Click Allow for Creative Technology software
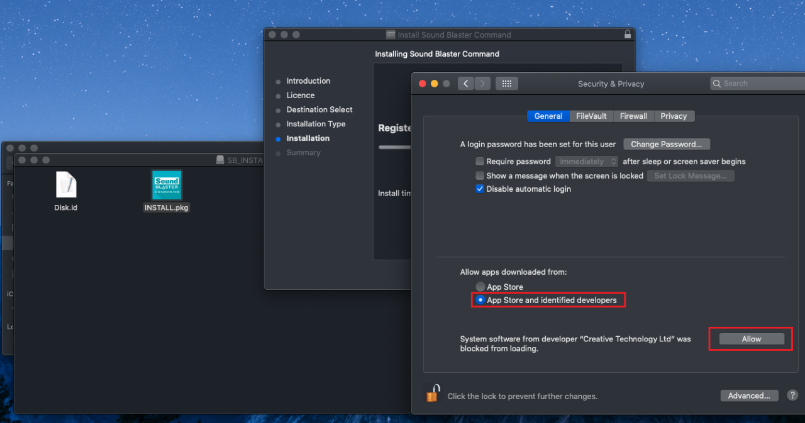805x423 pixels. pos(751,339)
